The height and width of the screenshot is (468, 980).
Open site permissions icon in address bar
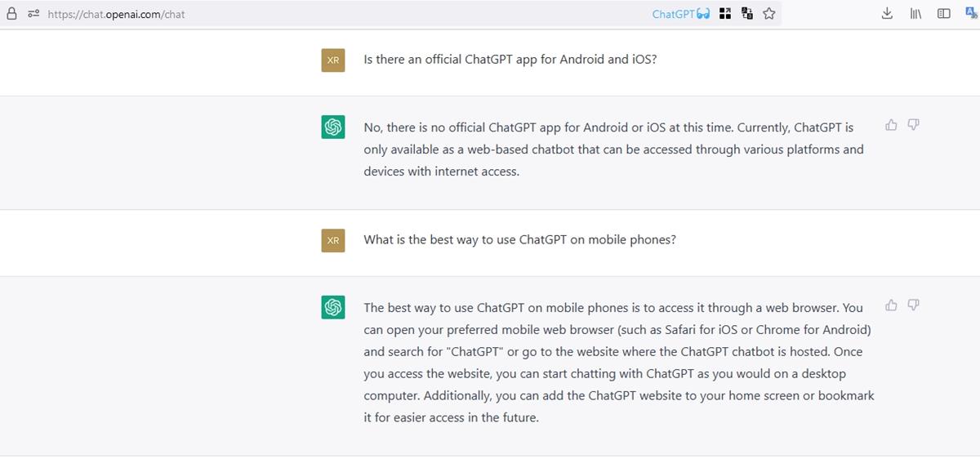click(x=33, y=14)
